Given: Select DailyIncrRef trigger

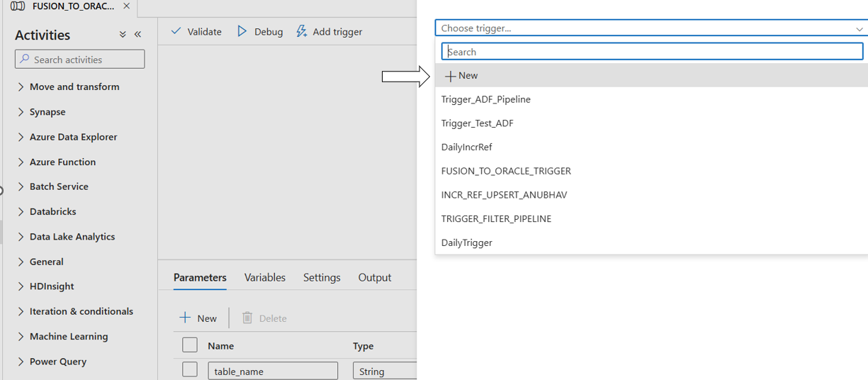Looking at the screenshot, I should tap(651, 147).
